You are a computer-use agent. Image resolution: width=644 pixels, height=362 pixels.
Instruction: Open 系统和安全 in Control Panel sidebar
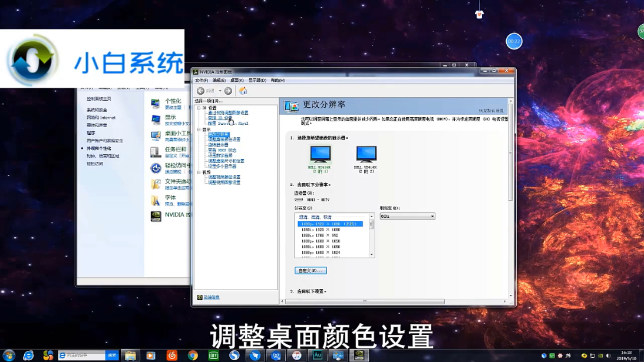[x=97, y=110]
